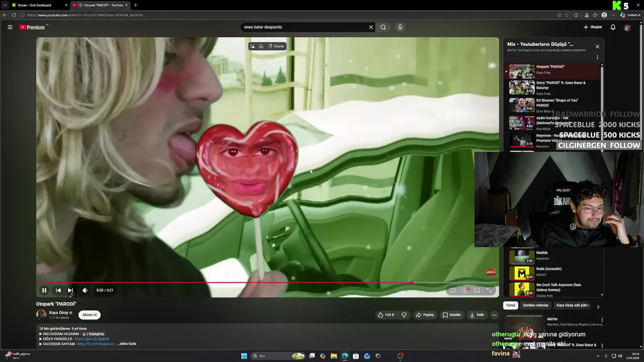Open Microsoft Store from taskbar
The width and height of the screenshot is (644, 362).
(x=356, y=356)
